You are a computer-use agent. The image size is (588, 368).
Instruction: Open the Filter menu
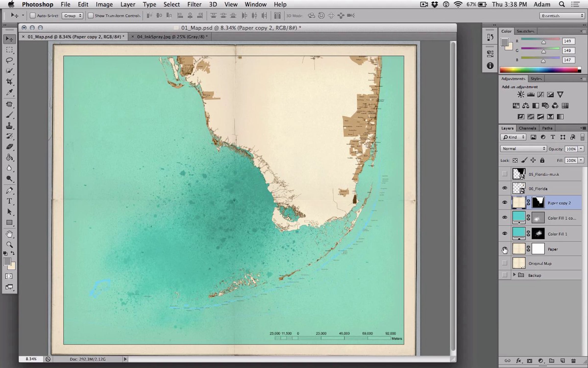tap(194, 4)
